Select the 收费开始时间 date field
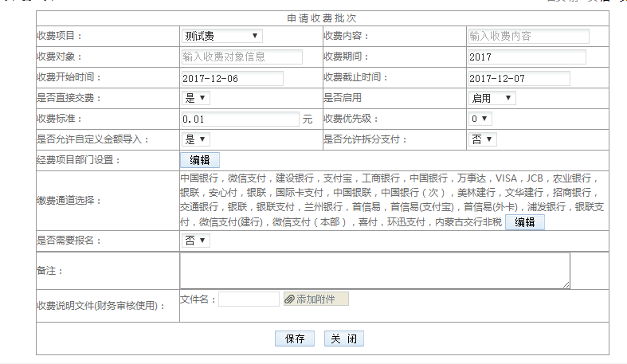Screen dimensions: 627x364 pyautogui.click(x=232, y=78)
